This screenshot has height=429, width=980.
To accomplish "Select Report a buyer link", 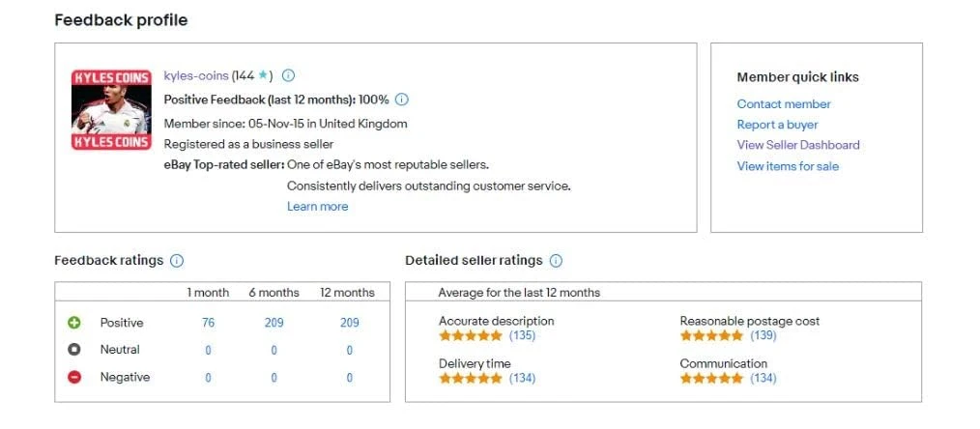I will pos(777,125).
